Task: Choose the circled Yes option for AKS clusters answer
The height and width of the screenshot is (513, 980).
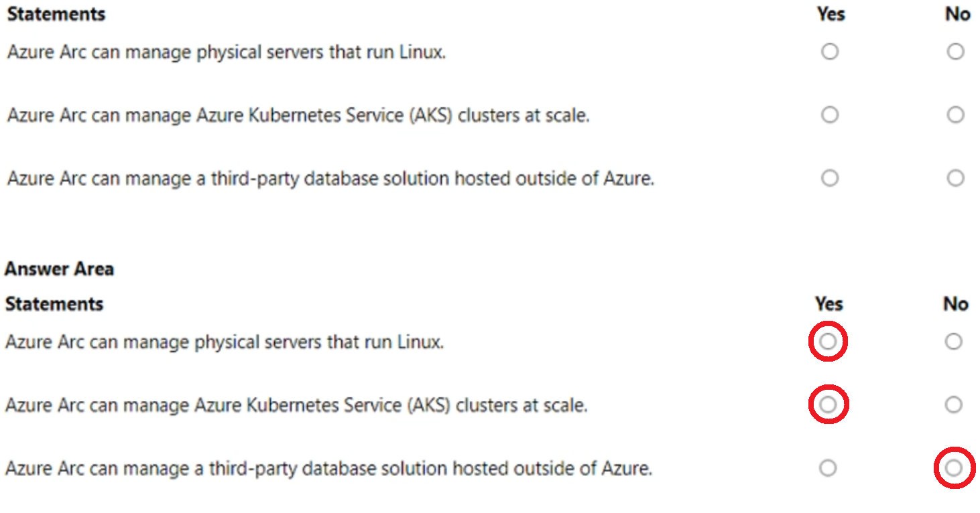Action: [x=827, y=404]
